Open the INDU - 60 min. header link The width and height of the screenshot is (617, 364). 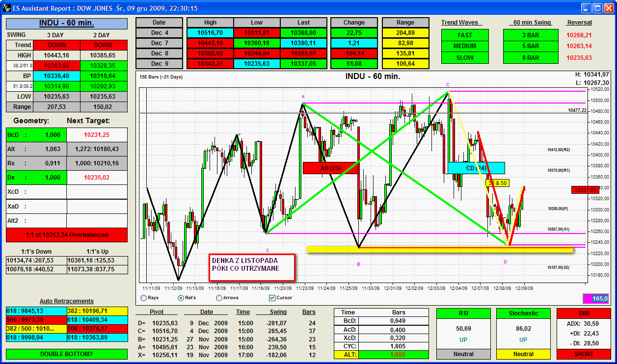point(66,24)
